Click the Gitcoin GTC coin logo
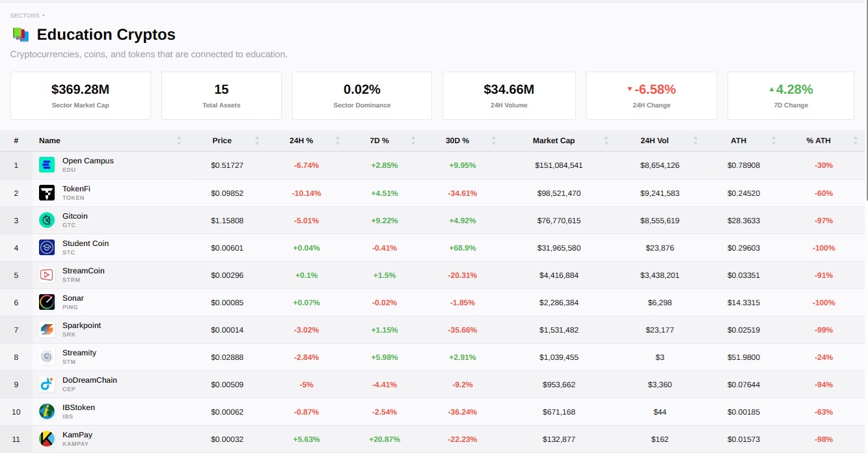Image resolution: width=868 pixels, height=453 pixels. [47, 220]
